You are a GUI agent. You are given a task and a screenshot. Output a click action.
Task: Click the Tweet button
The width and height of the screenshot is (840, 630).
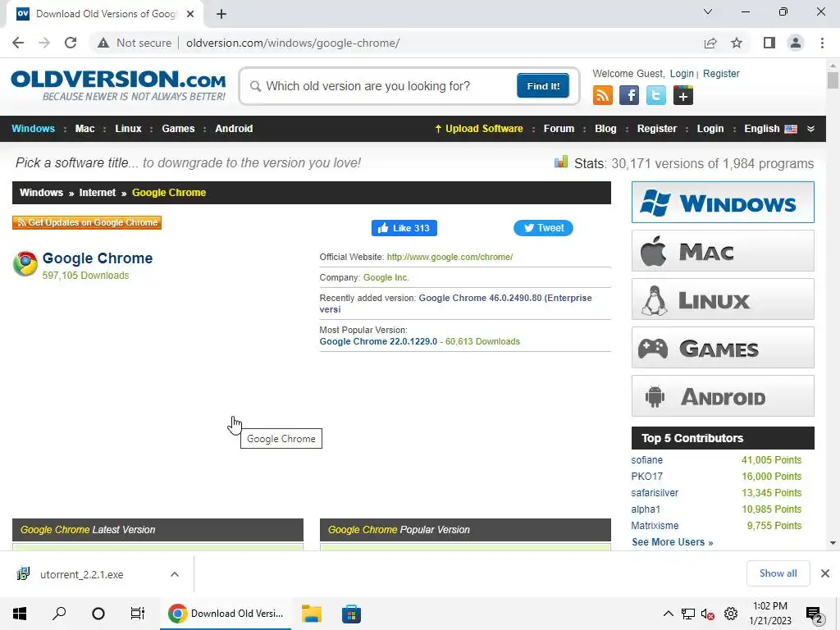pos(543,228)
